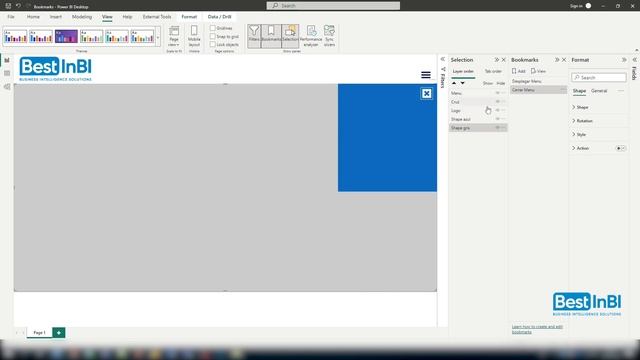Click the View button in Bookmarks pane
The width and height of the screenshot is (640, 360).
(x=538, y=71)
